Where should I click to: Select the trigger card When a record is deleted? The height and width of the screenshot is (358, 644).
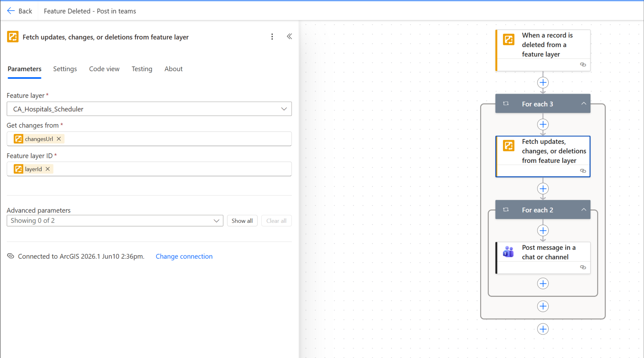[543, 50]
